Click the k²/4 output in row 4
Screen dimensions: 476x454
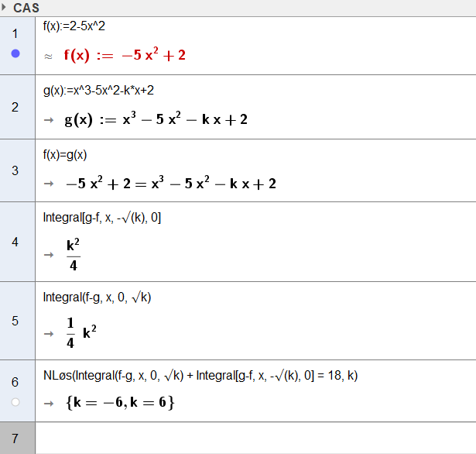coord(74,255)
